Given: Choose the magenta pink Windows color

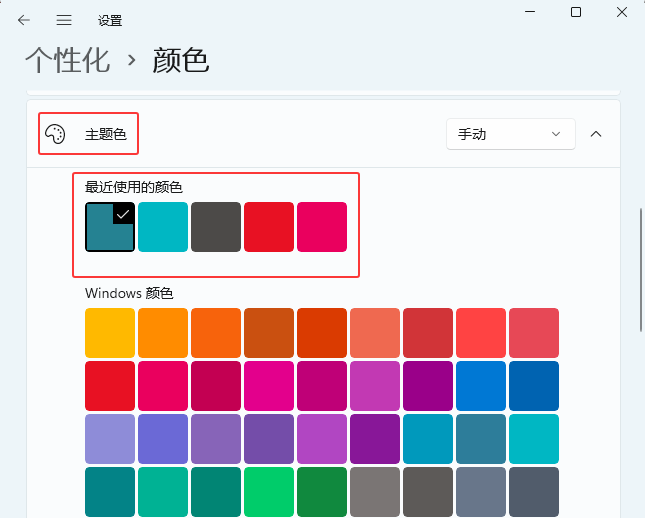Looking at the screenshot, I should tap(269, 386).
